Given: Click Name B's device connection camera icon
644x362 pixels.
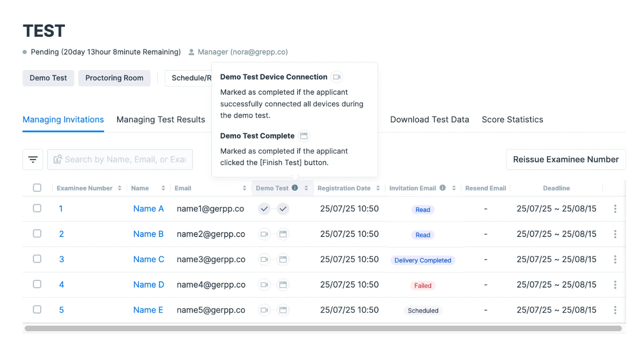Looking at the screenshot, I should point(264,234).
